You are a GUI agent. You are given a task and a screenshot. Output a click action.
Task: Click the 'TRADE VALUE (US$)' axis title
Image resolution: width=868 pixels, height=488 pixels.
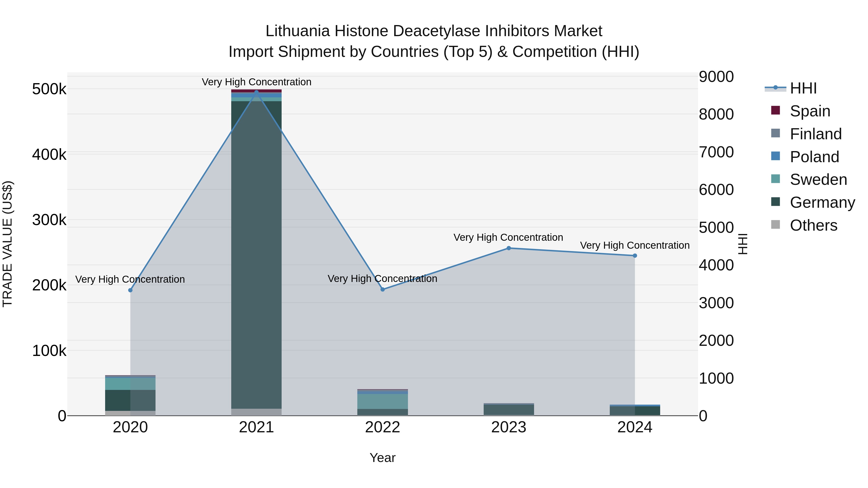(x=7, y=244)
